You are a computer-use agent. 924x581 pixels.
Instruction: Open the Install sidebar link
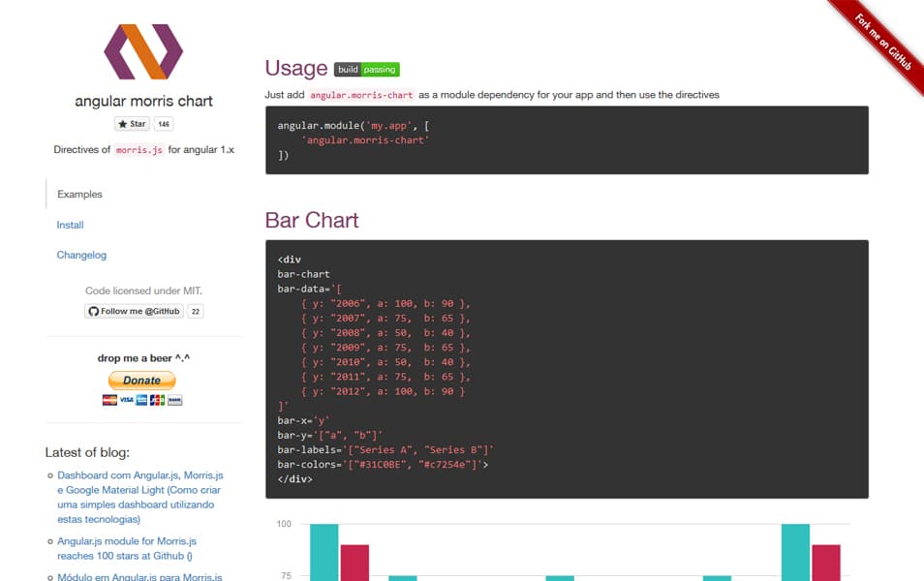coord(70,225)
